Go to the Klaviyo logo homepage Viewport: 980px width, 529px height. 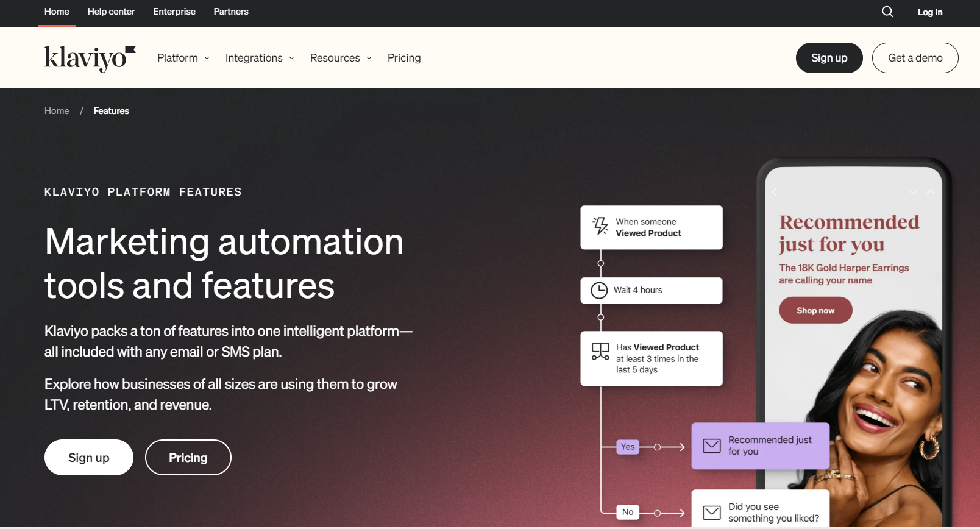[x=90, y=59]
